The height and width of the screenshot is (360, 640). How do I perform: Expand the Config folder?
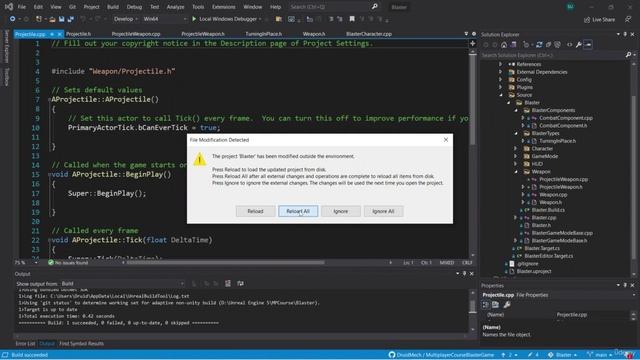[500, 80]
